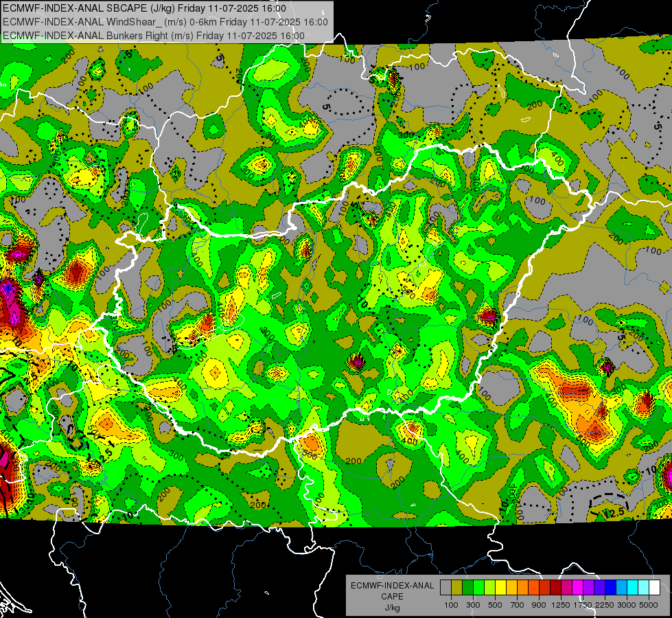
Task: Click the ECMWF-INDEX-ANAL legend title
Action: click(392, 586)
